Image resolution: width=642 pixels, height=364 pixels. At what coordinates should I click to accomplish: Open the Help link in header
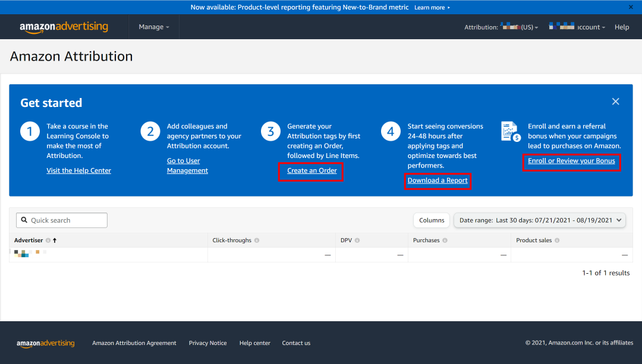point(622,27)
